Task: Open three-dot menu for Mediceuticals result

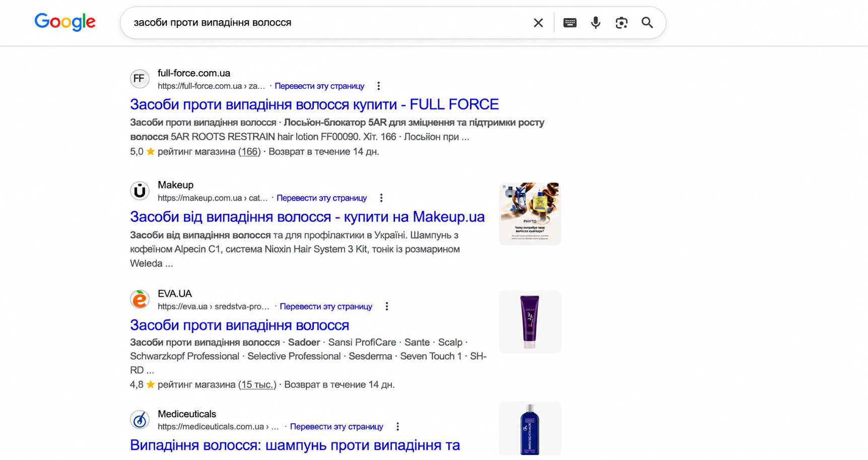Action: (x=397, y=427)
